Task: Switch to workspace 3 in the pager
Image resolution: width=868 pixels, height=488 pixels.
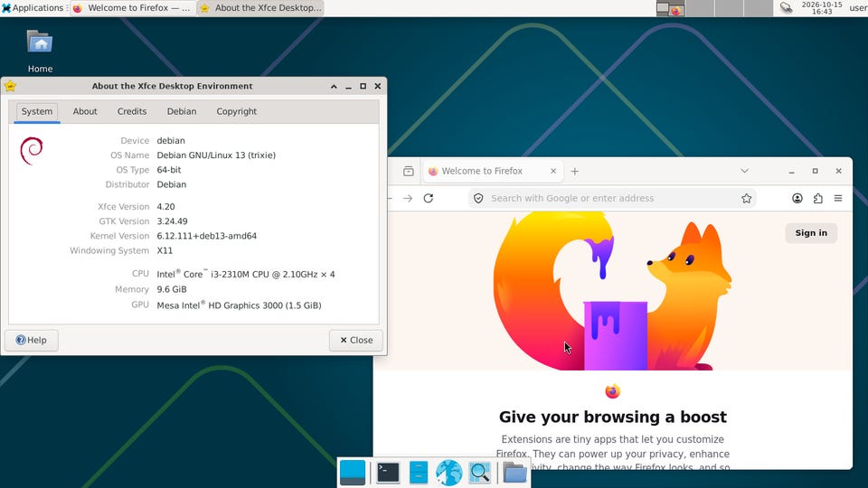Action: point(729,8)
